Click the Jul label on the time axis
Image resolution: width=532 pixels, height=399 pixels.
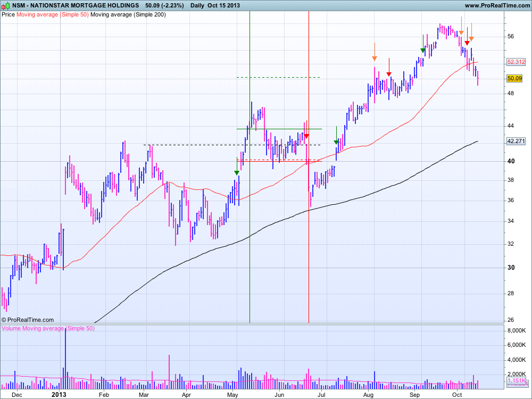click(321, 395)
